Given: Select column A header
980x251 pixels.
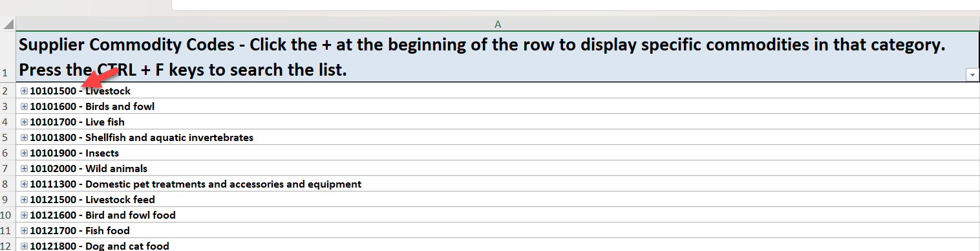Looking at the screenshot, I should (x=498, y=24).
